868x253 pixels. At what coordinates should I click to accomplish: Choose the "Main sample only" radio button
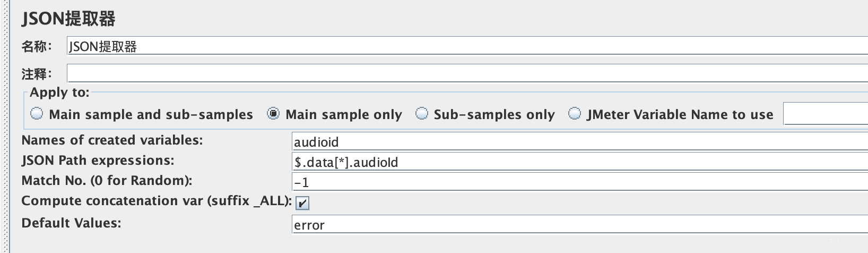pyautogui.click(x=273, y=114)
